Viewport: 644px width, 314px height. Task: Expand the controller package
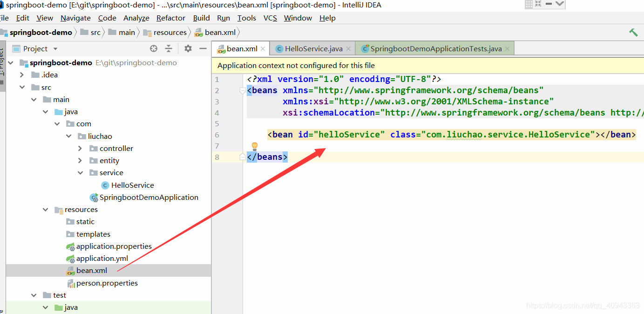tap(80, 148)
